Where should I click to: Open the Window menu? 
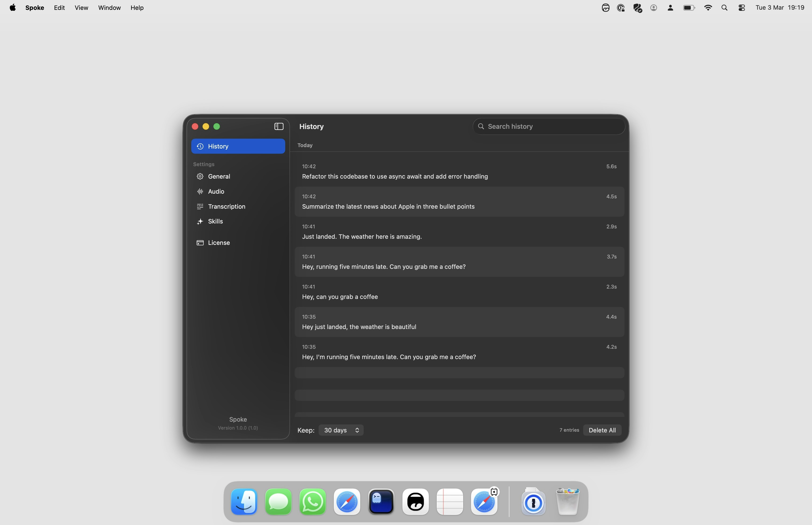(109, 8)
